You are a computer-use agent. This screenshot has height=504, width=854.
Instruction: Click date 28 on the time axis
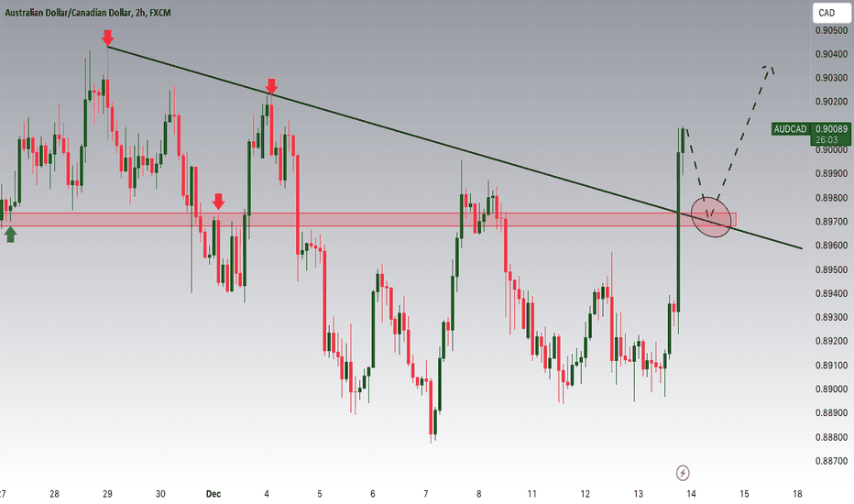pos(54,494)
